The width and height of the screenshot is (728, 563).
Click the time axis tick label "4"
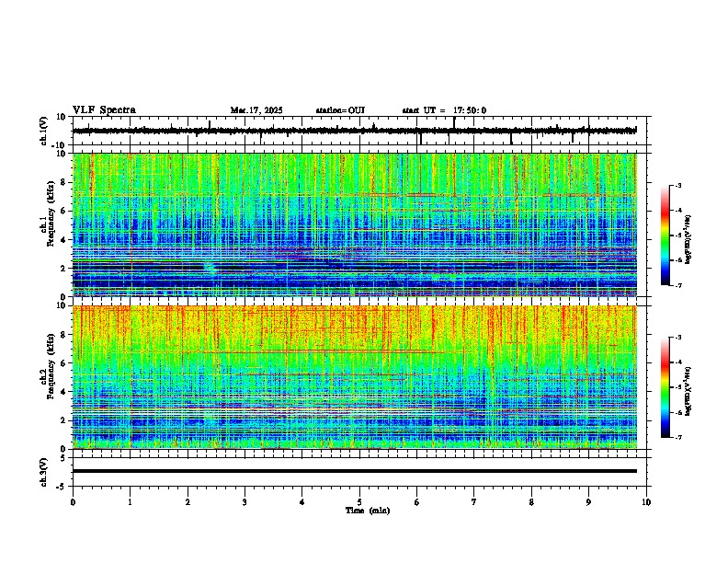click(302, 502)
